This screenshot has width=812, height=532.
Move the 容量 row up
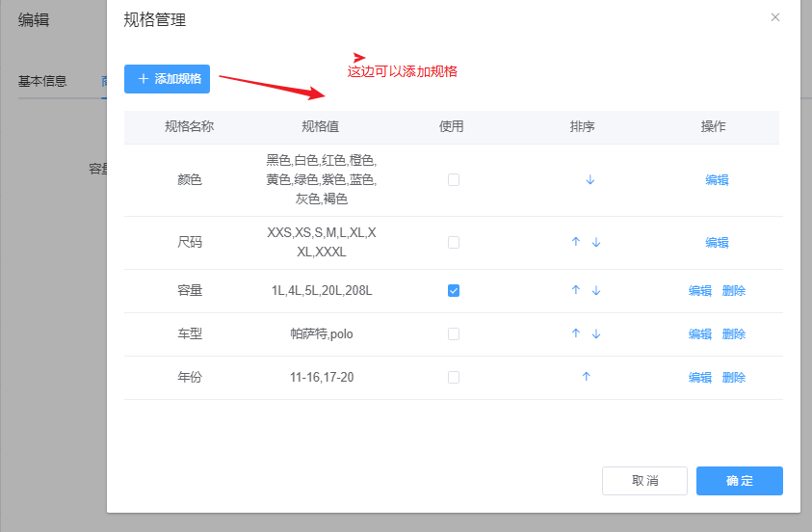pyautogui.click(x=576, y=290)
